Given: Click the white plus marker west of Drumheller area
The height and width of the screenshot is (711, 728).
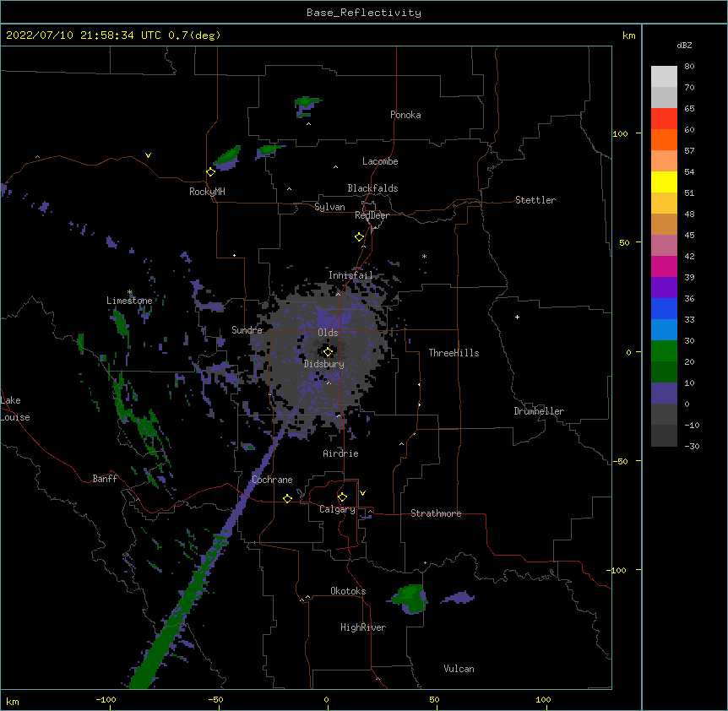Looking at the screenshot, I should 517,317.
